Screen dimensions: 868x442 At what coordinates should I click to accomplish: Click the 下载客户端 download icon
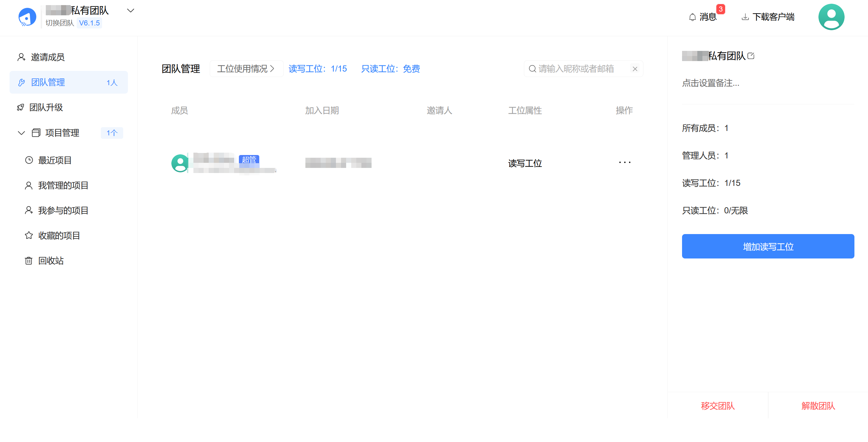pos(745,17)
